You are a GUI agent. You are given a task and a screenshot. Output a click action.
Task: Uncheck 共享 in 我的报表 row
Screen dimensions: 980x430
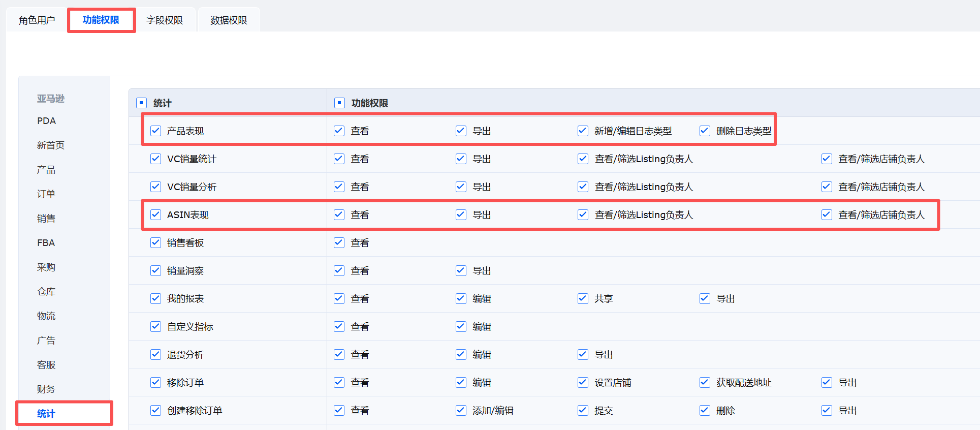[x=583, y=299]
